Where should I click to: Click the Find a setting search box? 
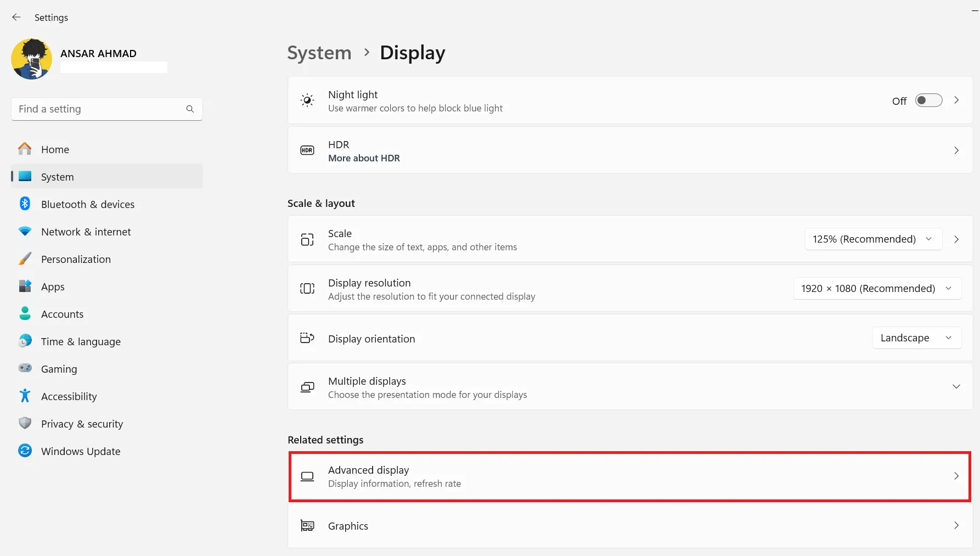(99, 109)
